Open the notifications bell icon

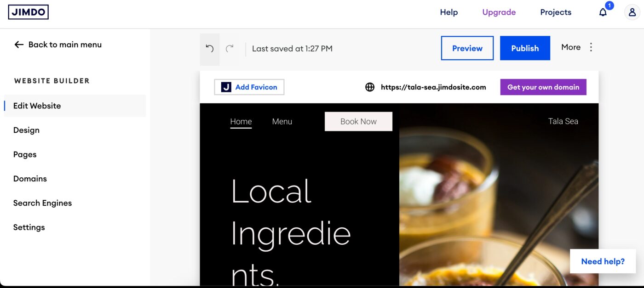click(603, 12)
